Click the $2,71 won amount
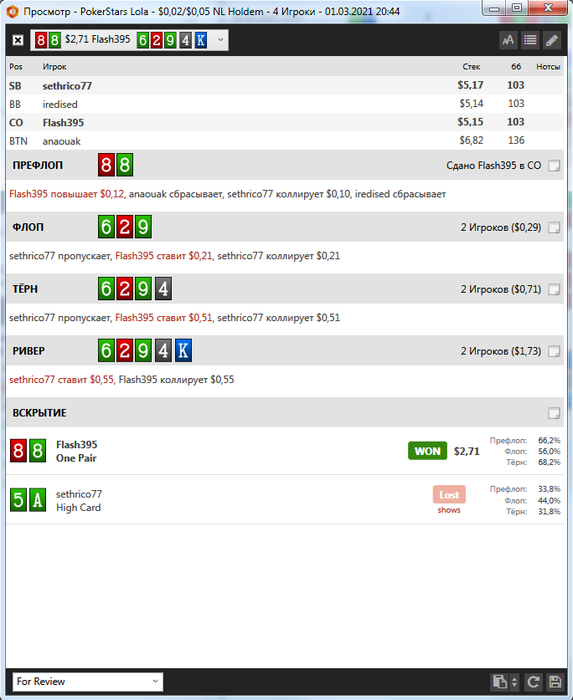The width and height of the screenshot is (573, 700). click(x=466, y=451)
